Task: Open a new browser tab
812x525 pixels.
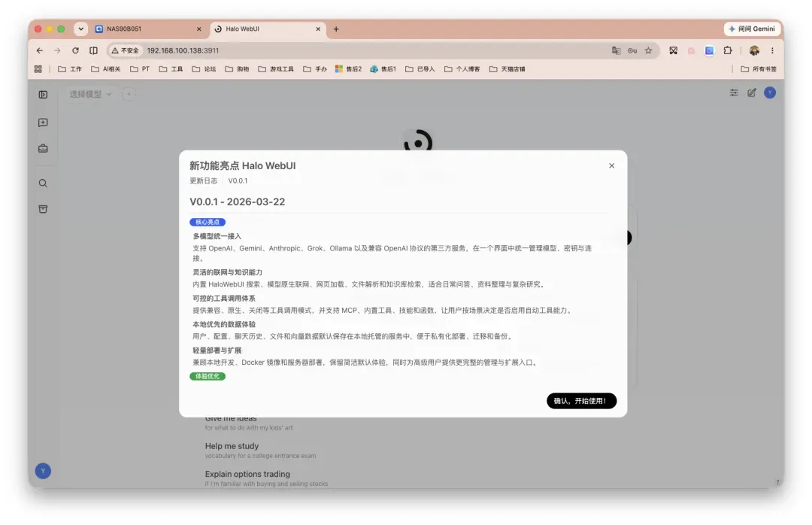Action: click(x=336, y=29)
